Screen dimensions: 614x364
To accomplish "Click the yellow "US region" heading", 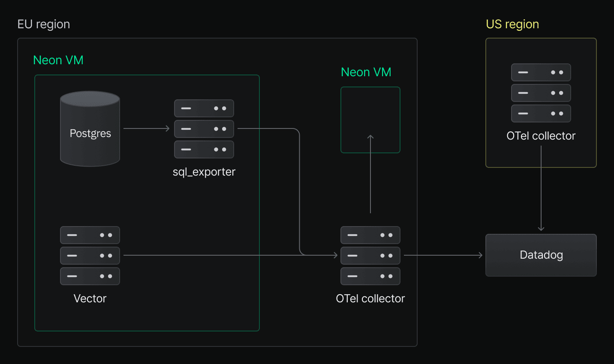I will (x=512, y=24).
